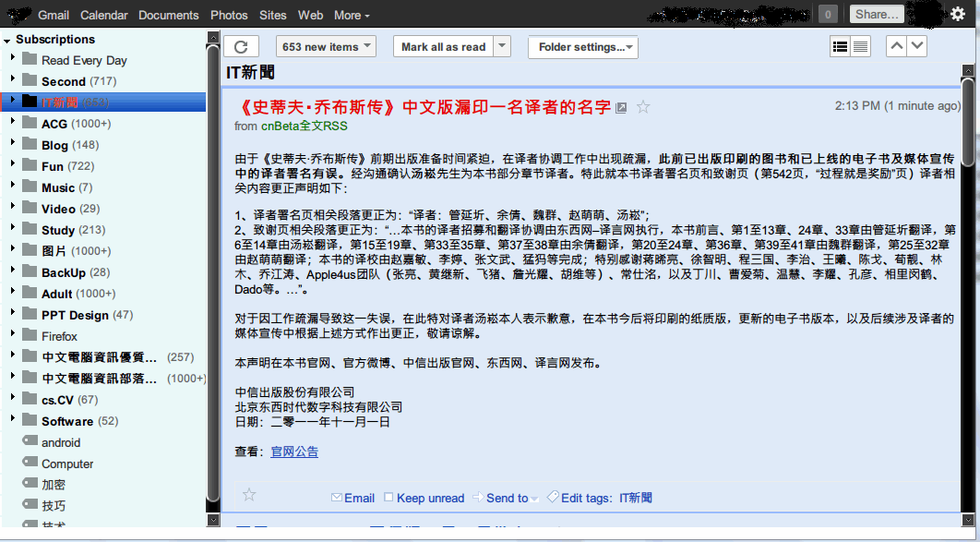The image size is (980, 542).
Task: Open the Folder settings dropdown
Action: pyautogui.click(x=582, y=45)
